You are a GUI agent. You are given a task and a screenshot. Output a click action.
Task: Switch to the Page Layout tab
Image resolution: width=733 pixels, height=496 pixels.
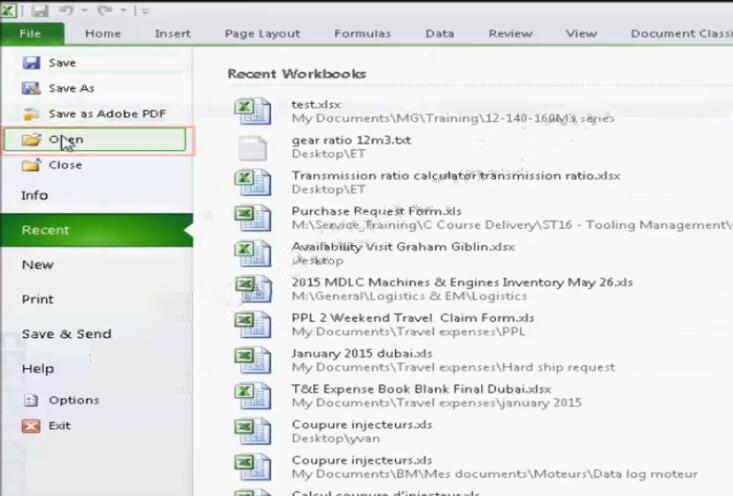[262, 34]
